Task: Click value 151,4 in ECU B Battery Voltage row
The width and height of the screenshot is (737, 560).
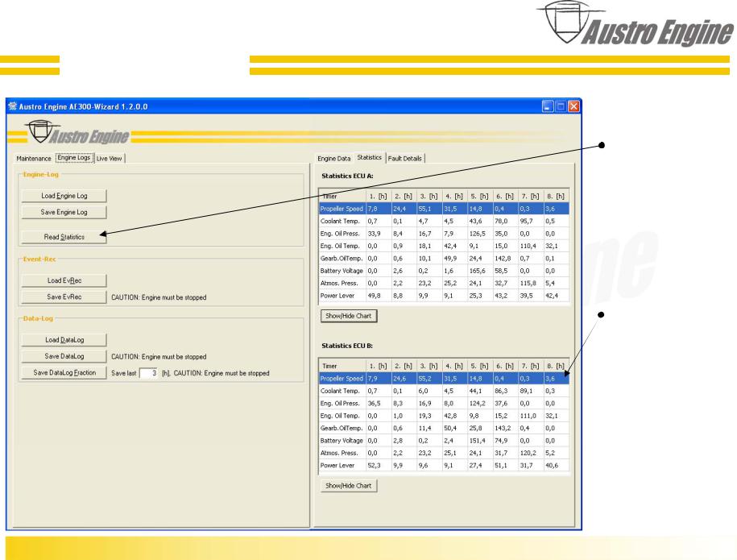Action: (x=477, y=441)
